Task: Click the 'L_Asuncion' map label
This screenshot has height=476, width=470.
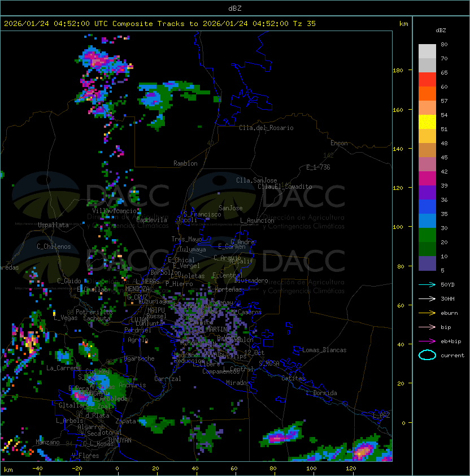Action: (257, 220)
